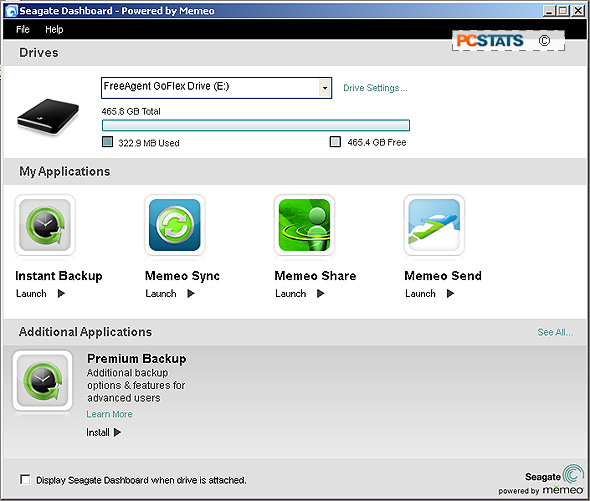Click the black GoFlex drive image
The height and width of the screenshot is (501, 590).
click(x=48, y=117)
